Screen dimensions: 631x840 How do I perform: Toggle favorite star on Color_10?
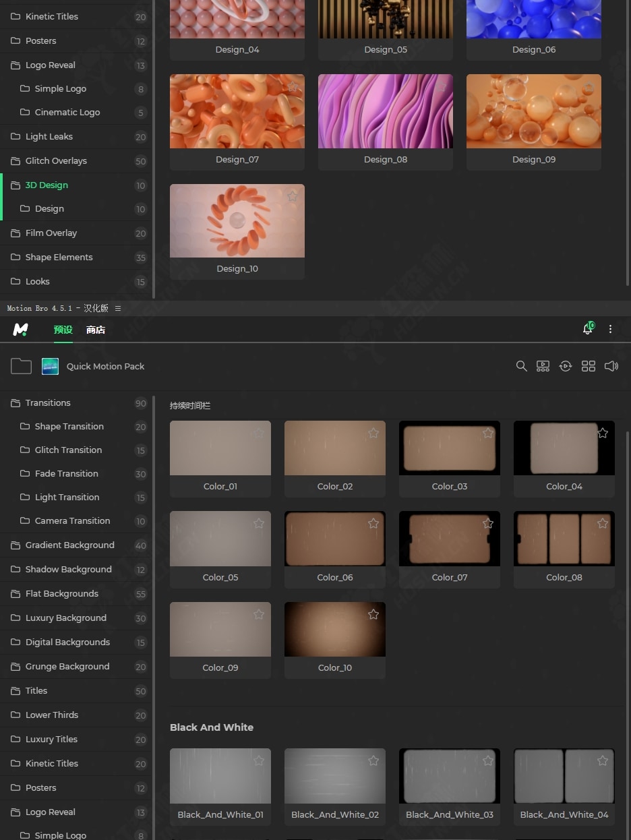pos(373,614)
